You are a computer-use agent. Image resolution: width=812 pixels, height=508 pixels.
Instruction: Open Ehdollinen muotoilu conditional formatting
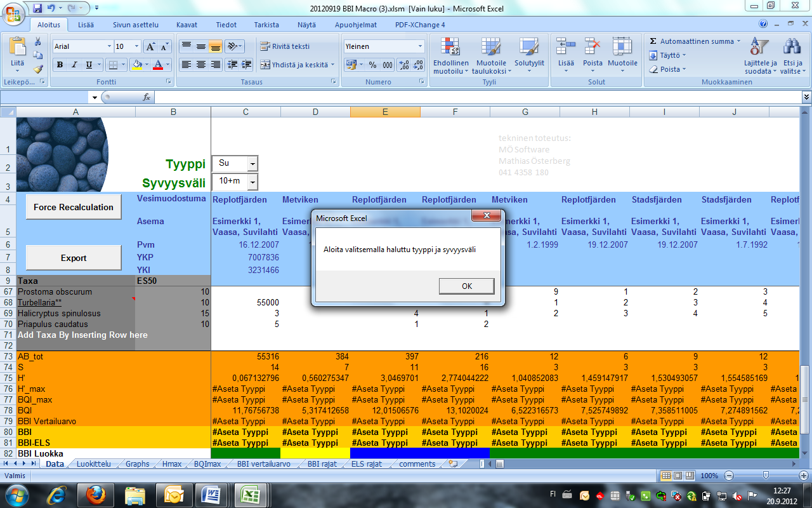pyautogui.click(x=450, y=55)
